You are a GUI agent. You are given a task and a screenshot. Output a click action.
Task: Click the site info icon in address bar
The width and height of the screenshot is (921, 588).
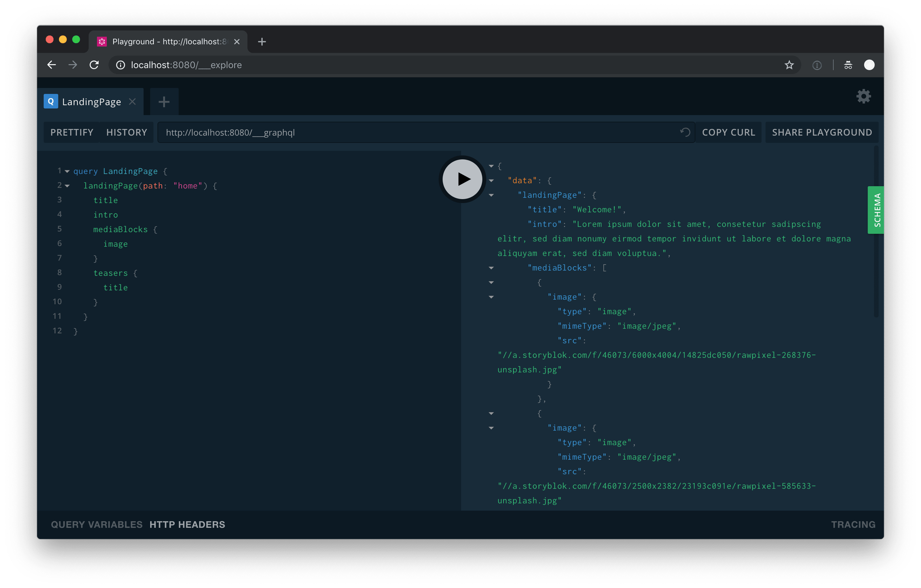pyautogui.click(x=120, y=65)
